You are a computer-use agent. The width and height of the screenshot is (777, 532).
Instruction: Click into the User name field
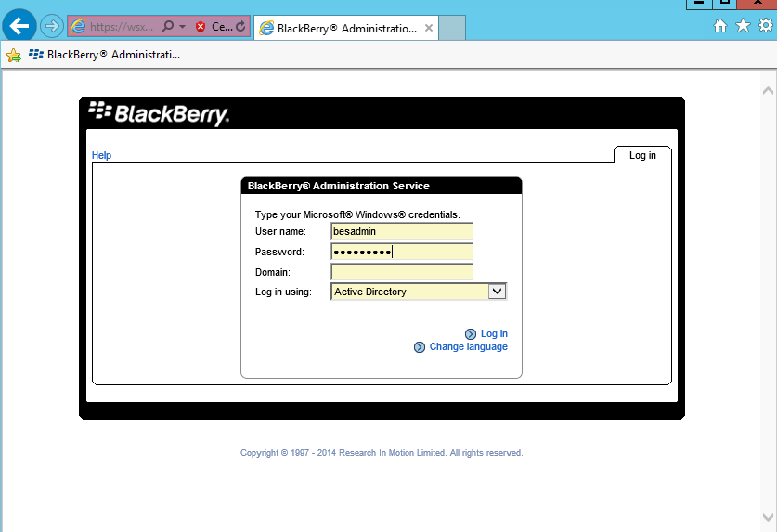[402, 231]
